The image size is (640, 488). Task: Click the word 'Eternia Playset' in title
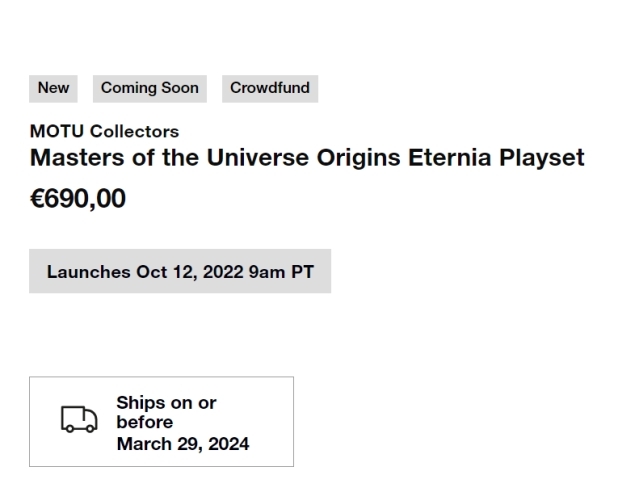click(x=496, y=158)
